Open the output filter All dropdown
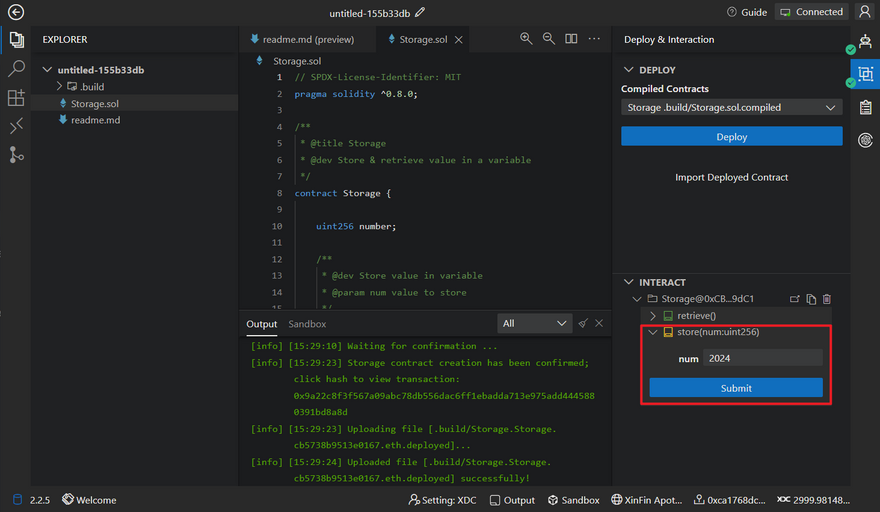 pos(534,323)
